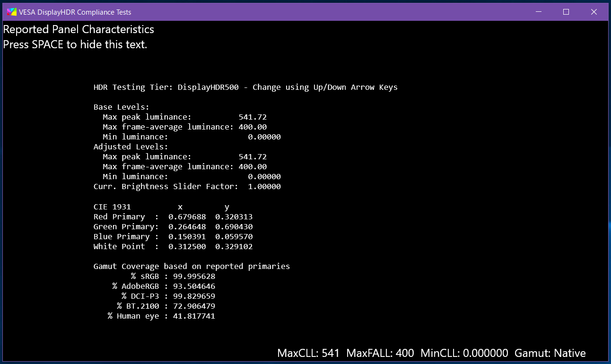Click the VESA DisplayHDR app icon

(x=11, y=12)
